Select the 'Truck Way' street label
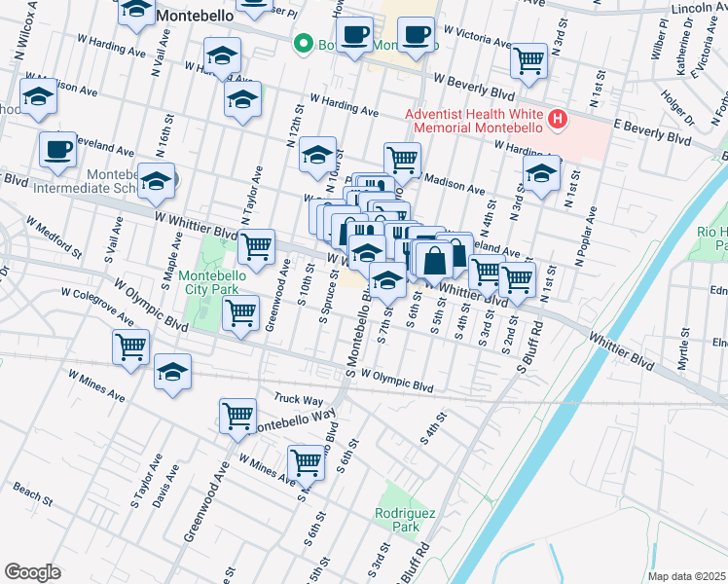The width and height of the screenshot is (728, 584). tap(299, 399)
